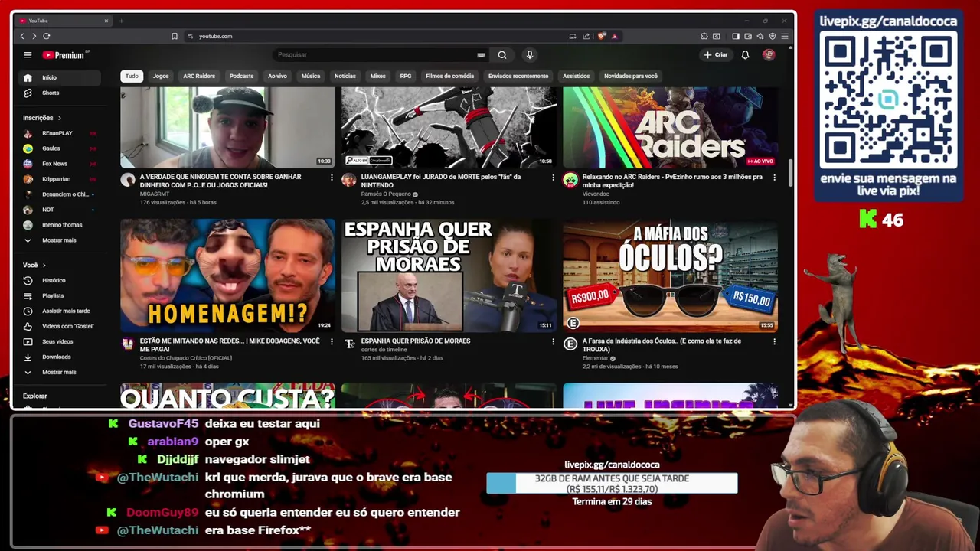Select the Jogos filter chip

pyautogui.click(x=161, y=76)
